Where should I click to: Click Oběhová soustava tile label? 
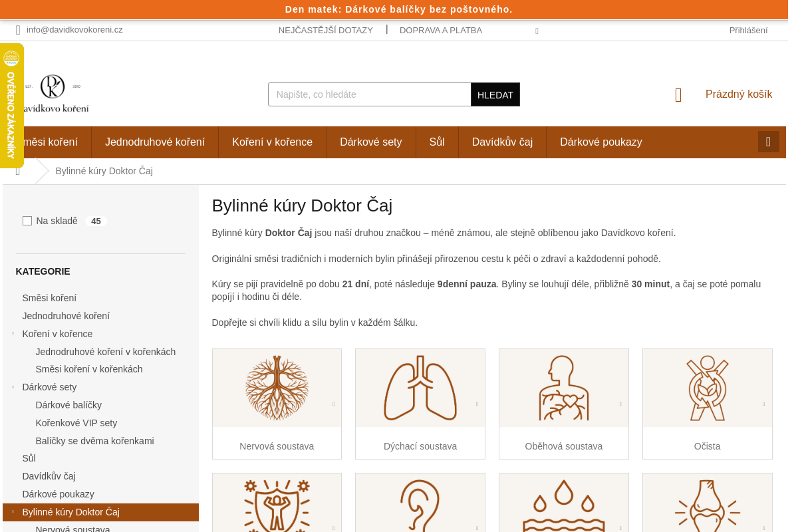[564, 446]
